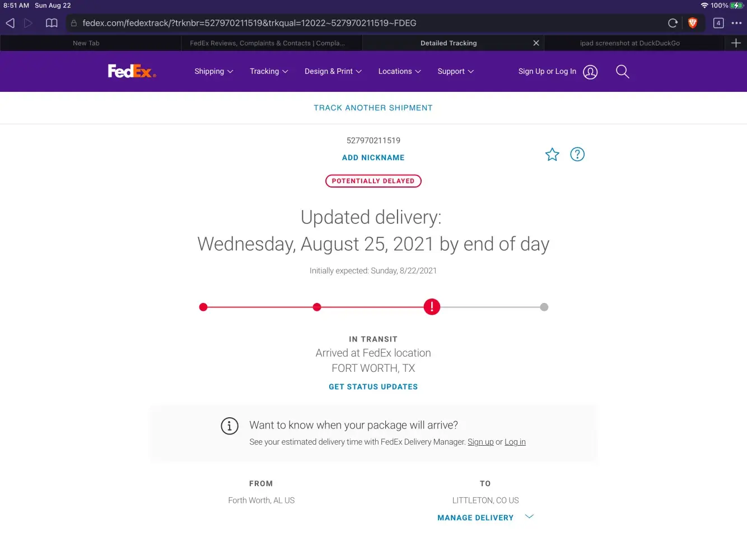Click the FedEx logo
The image size is (747, 560).
[x=132, y=71]
